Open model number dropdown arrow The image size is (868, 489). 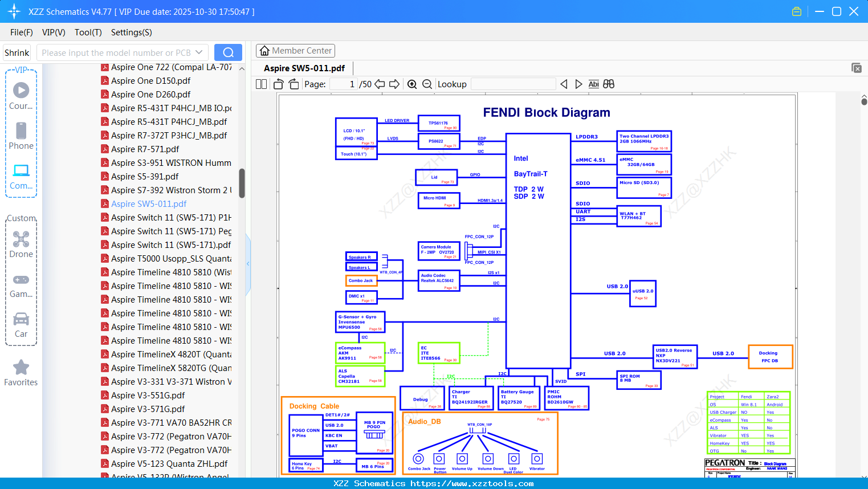click(199, 52)
